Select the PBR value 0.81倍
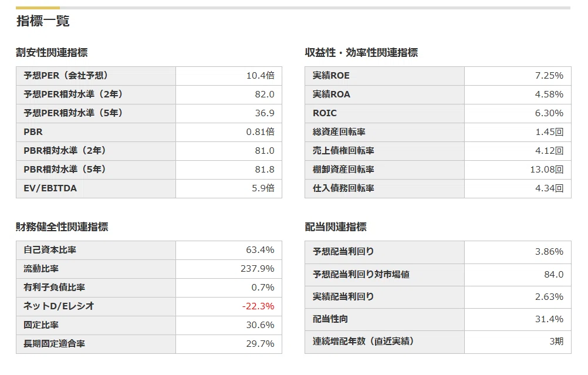588x375 pixels. point(260,132)
